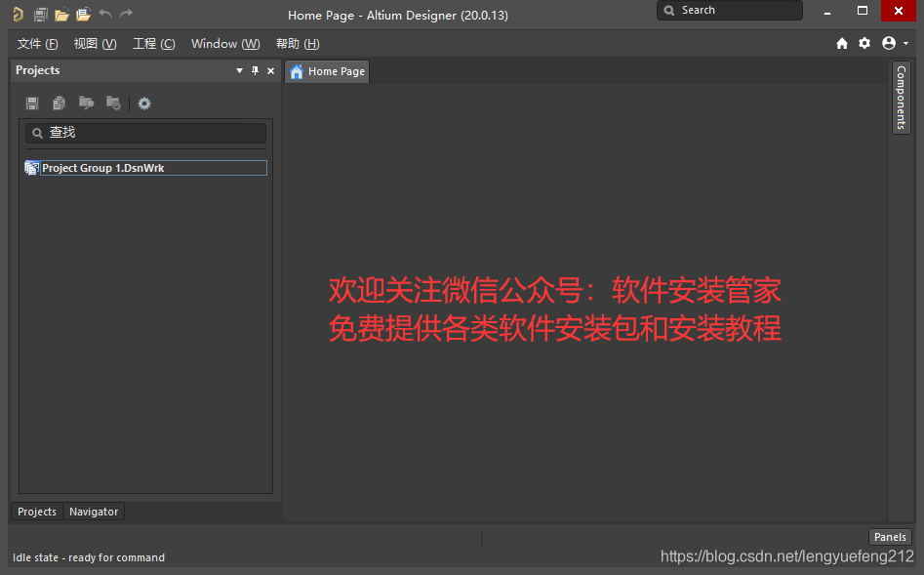Open the Window (W) menu
This screenshot has width=924, height=575.
225,44
